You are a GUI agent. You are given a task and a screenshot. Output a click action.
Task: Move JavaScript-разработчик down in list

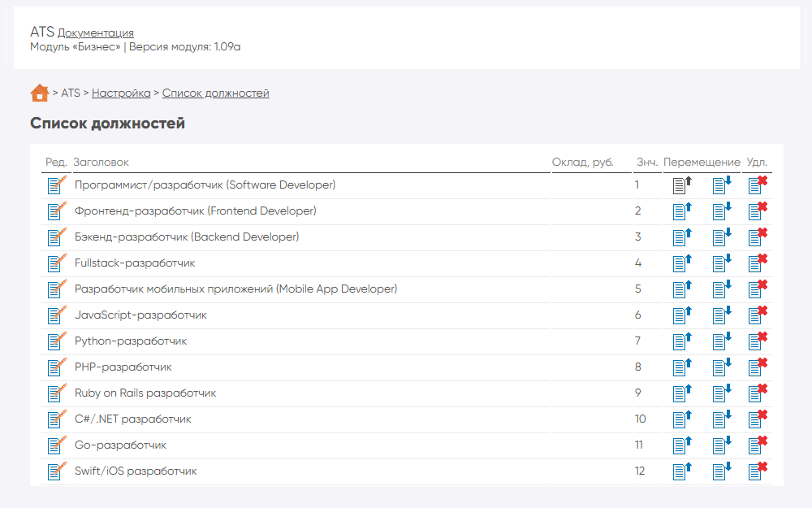point(721,315)
